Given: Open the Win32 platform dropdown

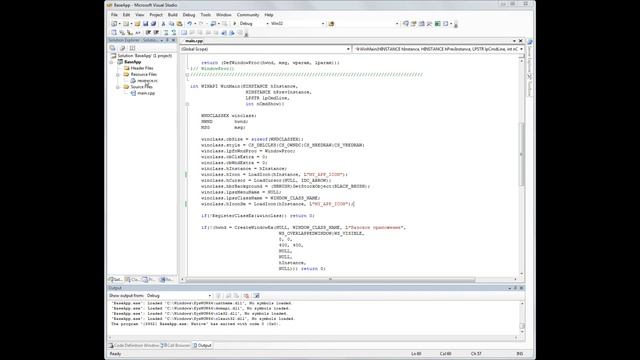Looking at the screenshot, I should coord(323,24).
